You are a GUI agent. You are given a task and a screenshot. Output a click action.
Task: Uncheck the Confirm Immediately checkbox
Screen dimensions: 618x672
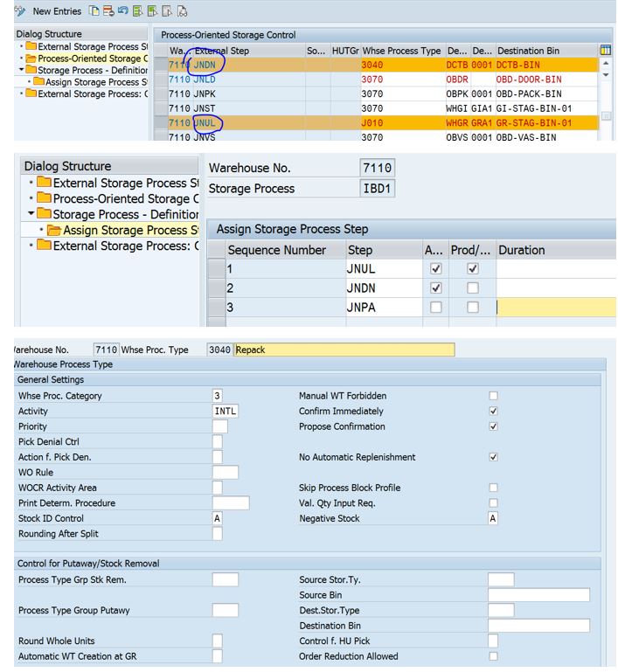pos(493,411)
